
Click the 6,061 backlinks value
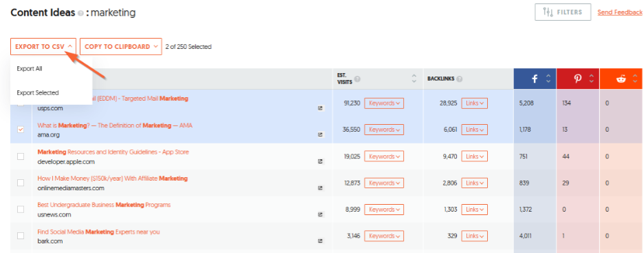point(450,130)
